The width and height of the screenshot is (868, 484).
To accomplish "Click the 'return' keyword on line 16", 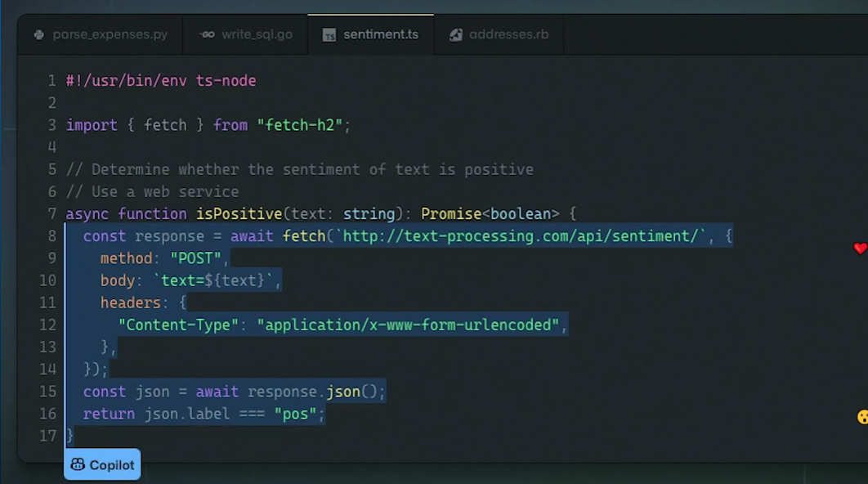I will tap(109, 414).
